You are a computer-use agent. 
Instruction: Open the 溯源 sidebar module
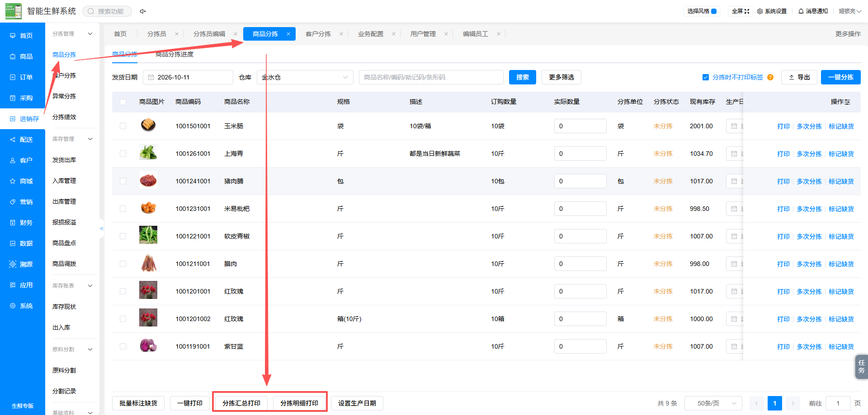click(23, 264)
